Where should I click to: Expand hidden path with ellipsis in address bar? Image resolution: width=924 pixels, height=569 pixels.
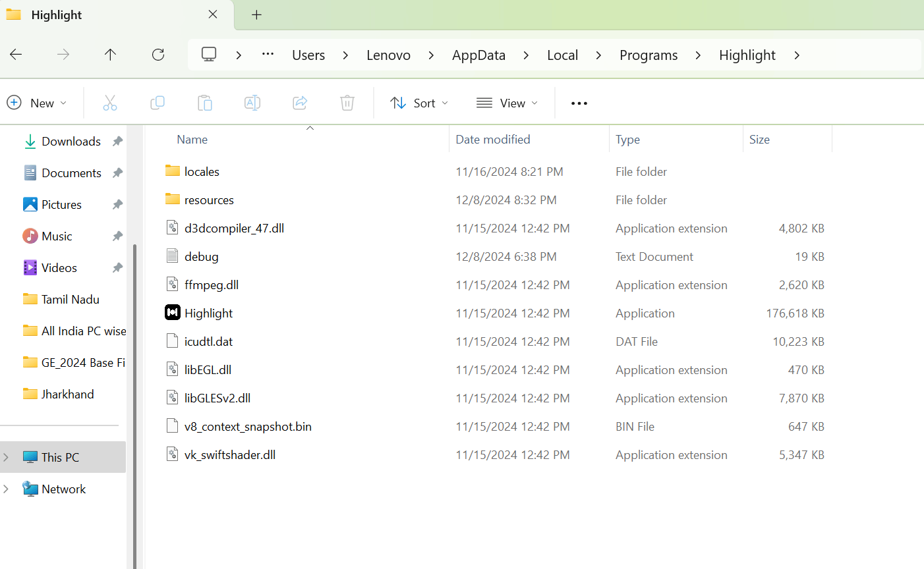point(268,55)
